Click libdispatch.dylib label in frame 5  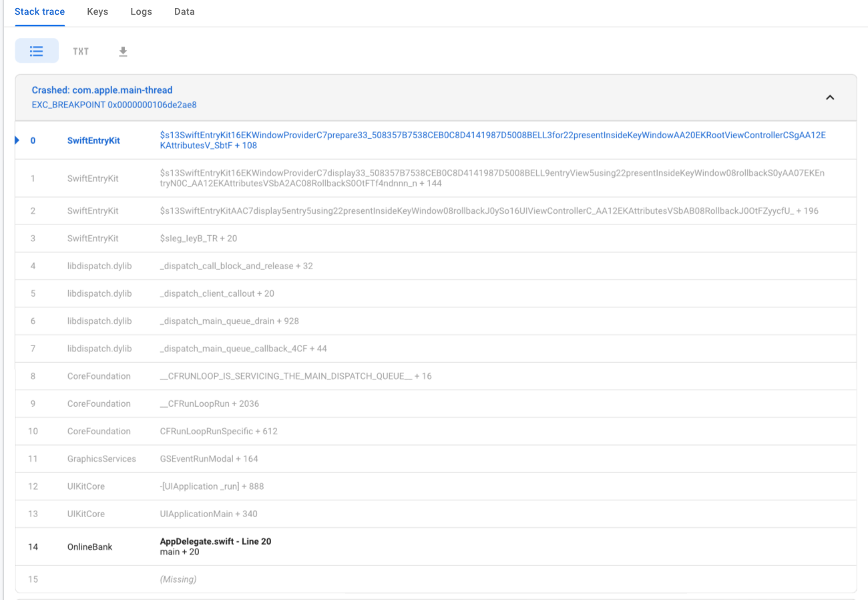tap(99, 293)
